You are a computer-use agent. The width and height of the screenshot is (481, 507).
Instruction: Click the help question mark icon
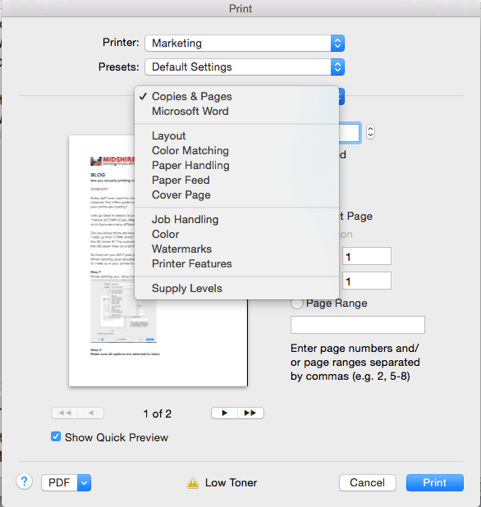pyautogui.click(x=24, y=482)
